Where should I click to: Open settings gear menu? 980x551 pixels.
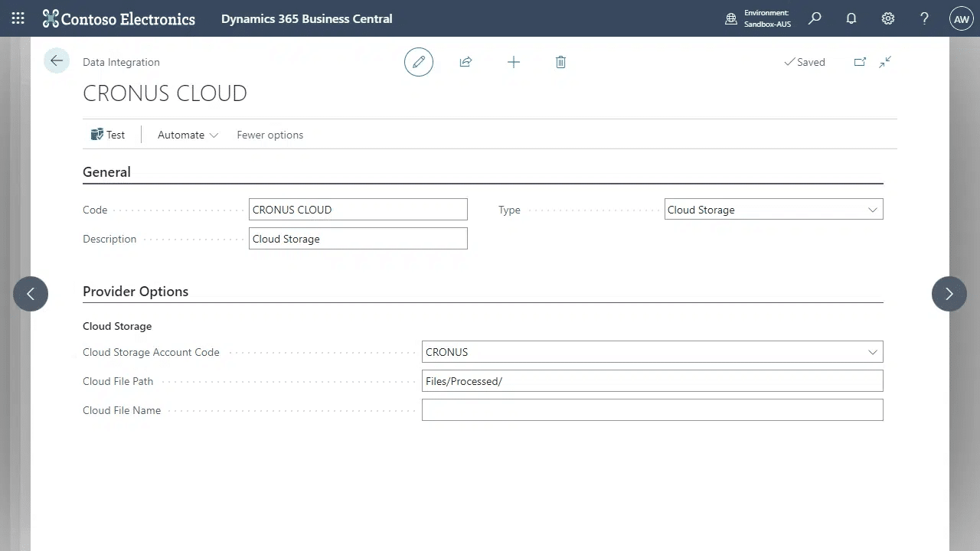click(888, 18)
